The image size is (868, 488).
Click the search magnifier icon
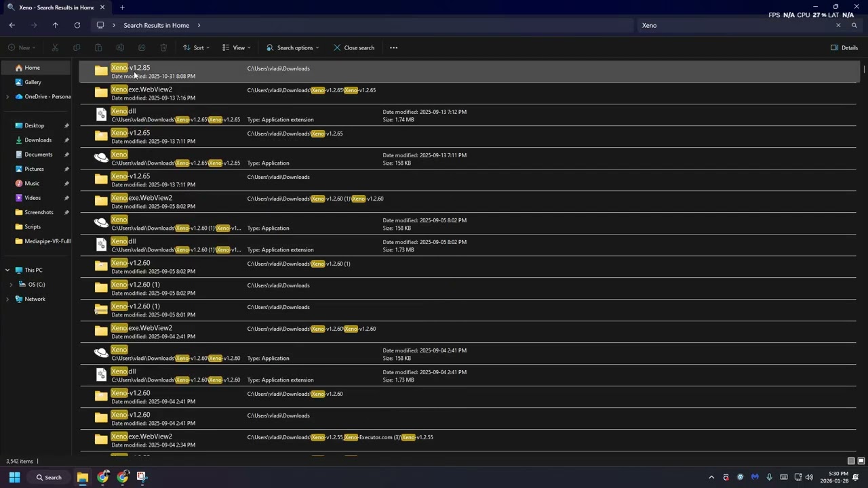(x=854, y=25)
